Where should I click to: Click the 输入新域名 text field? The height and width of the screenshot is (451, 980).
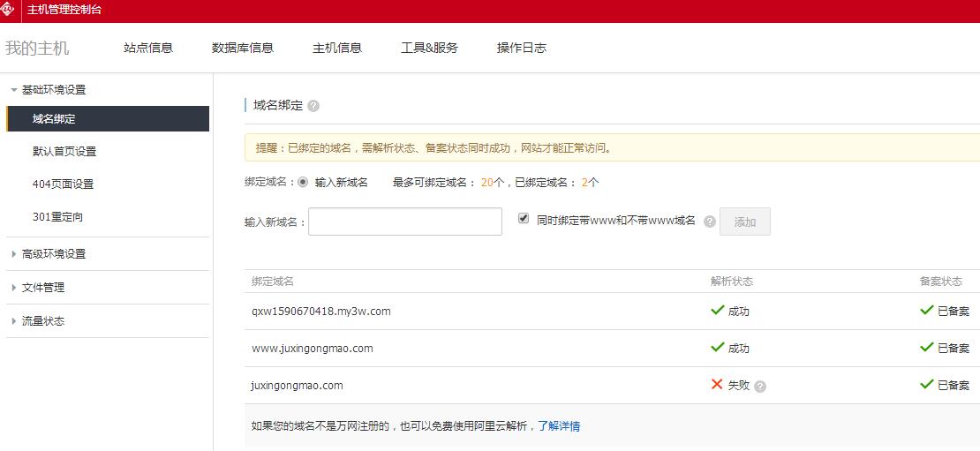404,222
